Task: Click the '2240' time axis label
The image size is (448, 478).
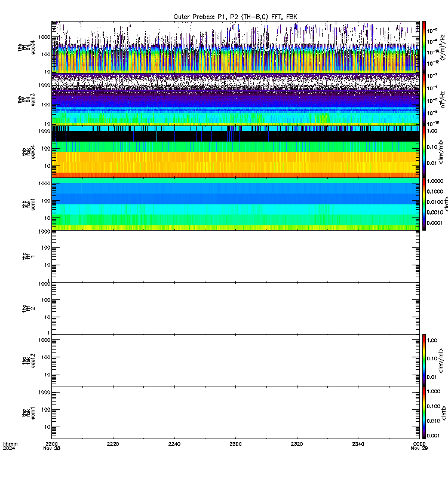Action: [174, 444]
